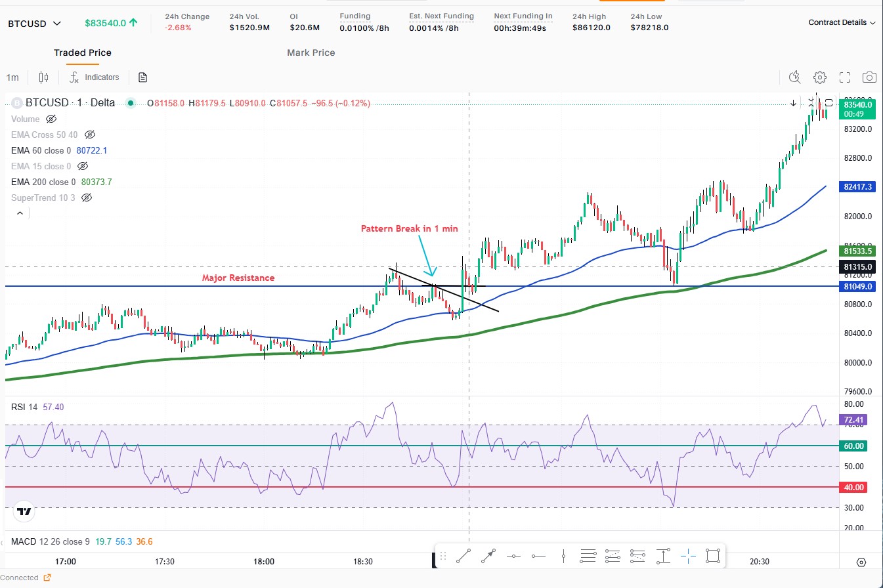Open the Indicators menu

[95, 77]
